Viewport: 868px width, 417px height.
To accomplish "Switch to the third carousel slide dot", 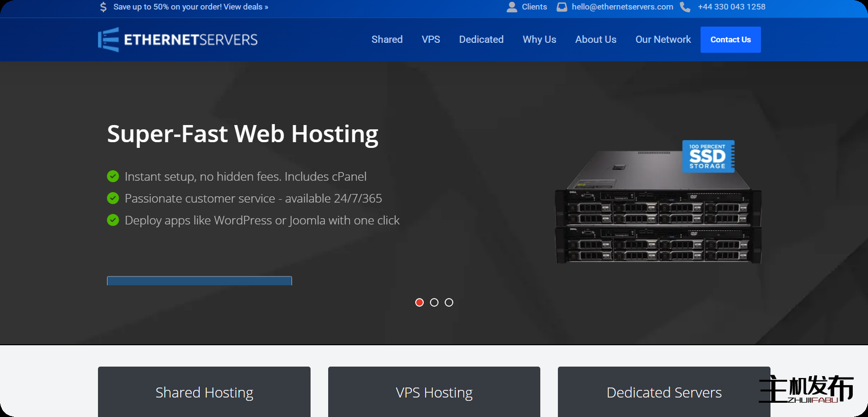I will coord(449,302).
